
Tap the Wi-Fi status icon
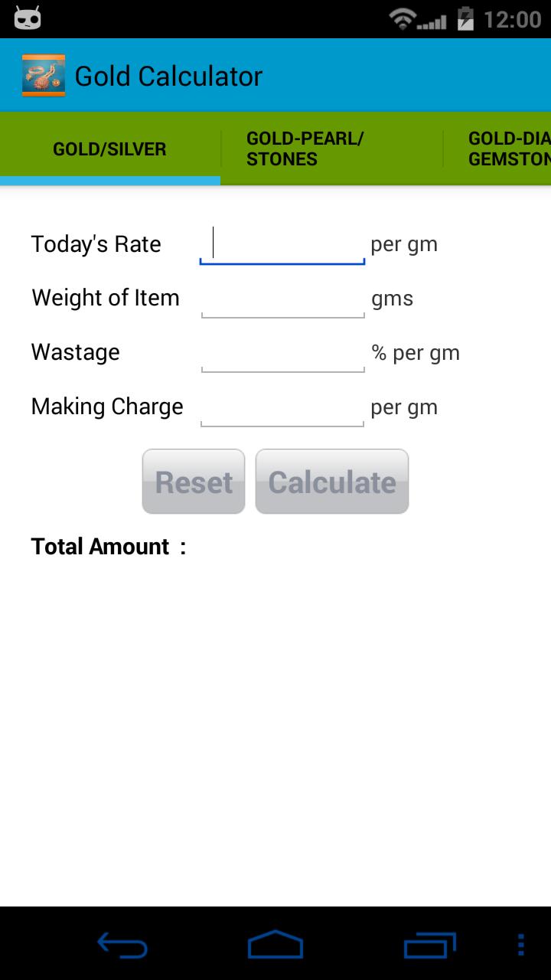click(x=401, y=18)
